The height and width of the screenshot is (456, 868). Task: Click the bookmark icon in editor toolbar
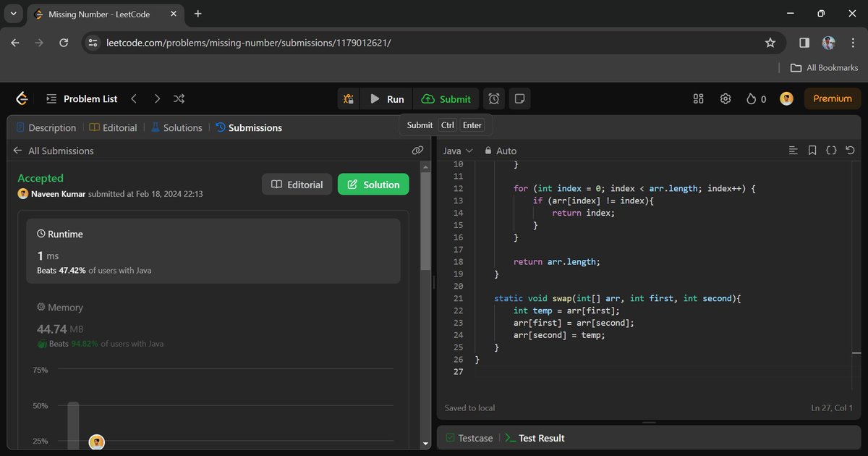[x=812, y=151]
